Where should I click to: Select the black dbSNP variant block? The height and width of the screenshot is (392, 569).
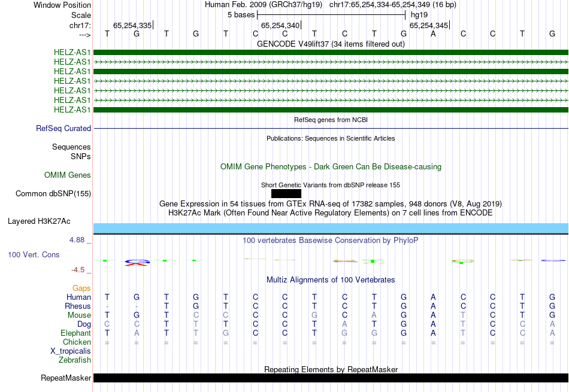[x=286, y=194]
